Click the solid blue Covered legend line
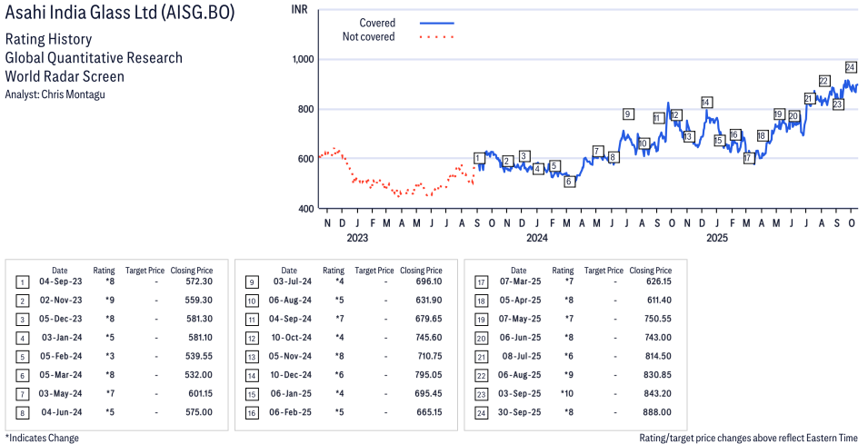Image resolution: width=868 pixels, height=444 pixels. click(x=436, y=23)
